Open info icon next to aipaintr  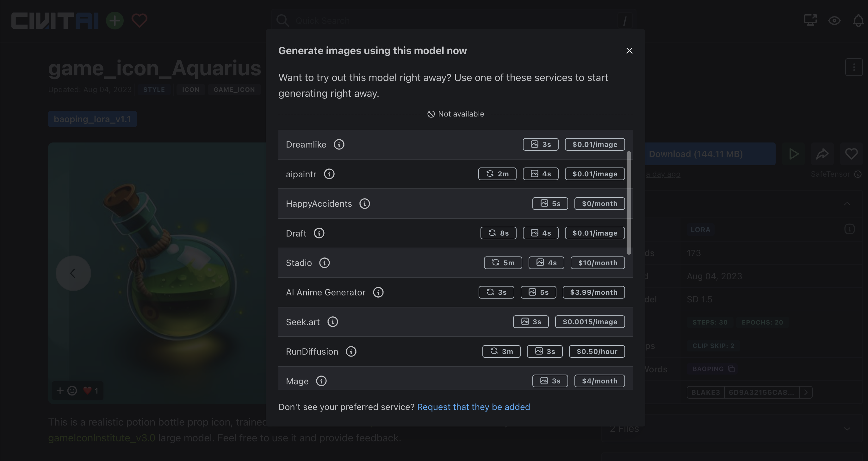click(x=329, y=174)
